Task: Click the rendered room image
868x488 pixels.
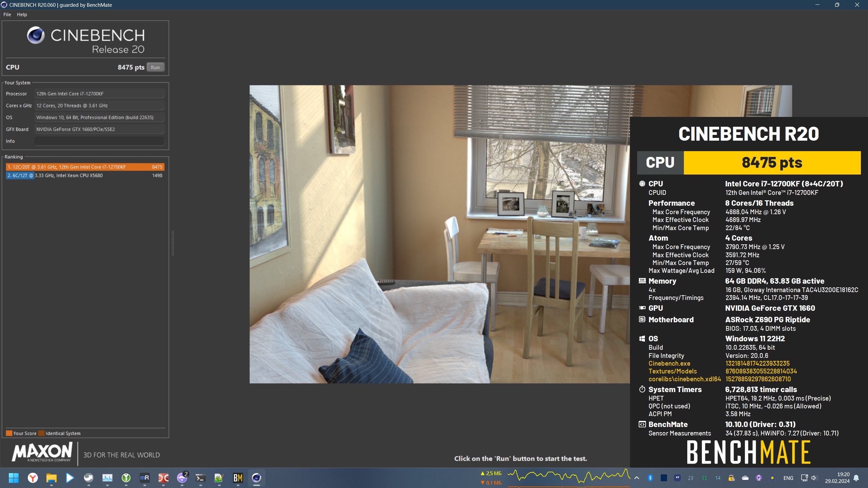Action: click(439, 234)
